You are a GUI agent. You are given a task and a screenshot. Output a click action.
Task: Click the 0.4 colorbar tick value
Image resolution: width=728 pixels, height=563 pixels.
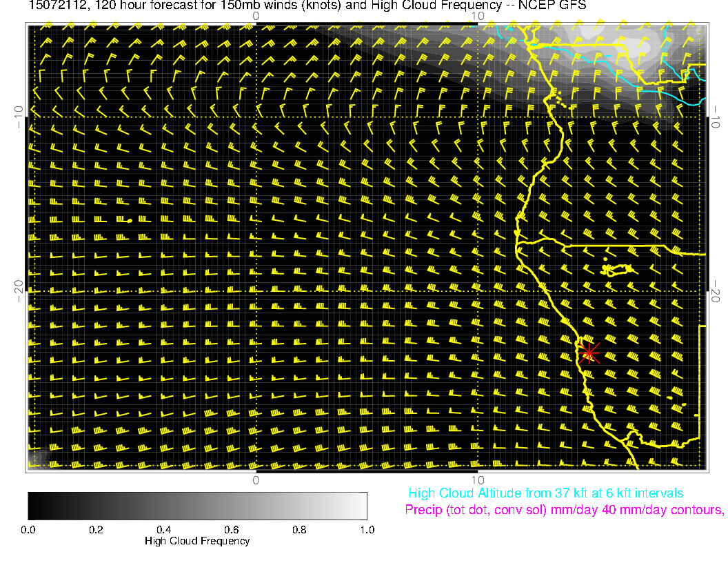click(163, 530)
